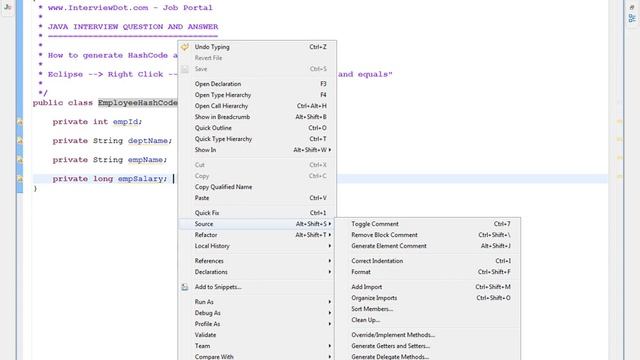Select Quick Fix
Image resolution: width=640 pixels, height=360 pixels.
257,213
